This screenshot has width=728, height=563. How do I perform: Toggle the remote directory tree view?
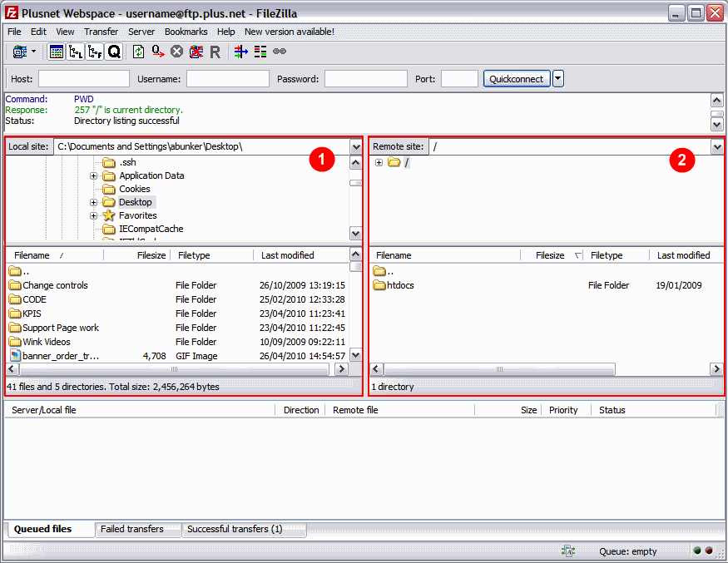(x=95, y=52)
